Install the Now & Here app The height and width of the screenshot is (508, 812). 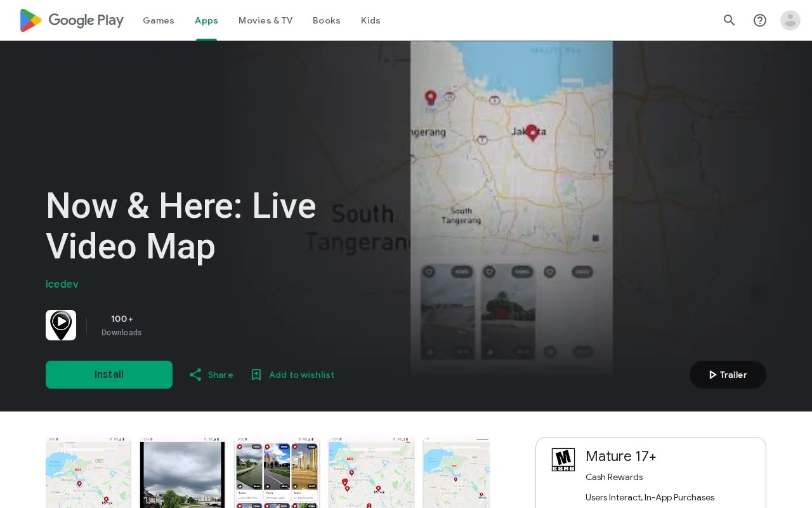point(109,375)
